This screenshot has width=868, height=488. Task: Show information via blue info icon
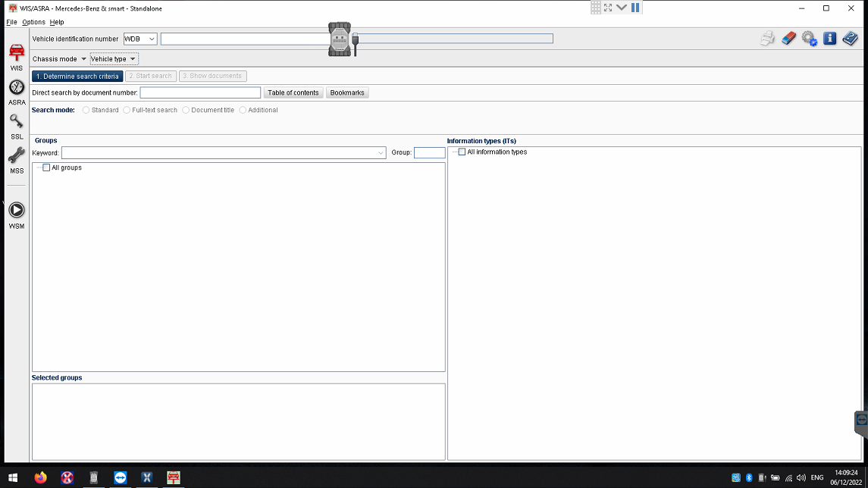[x=829, y=39]
